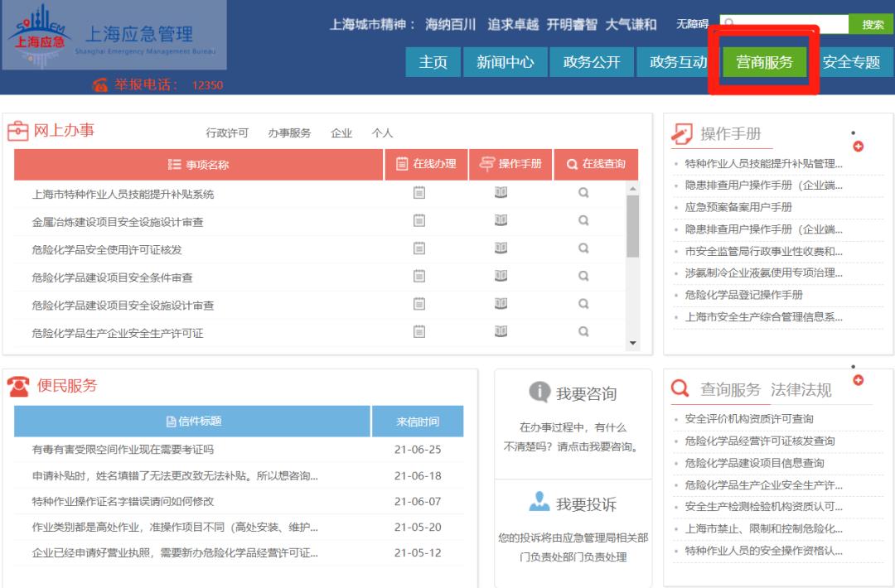
Task: Switch to 法律法规 tab
Action: 801,389
